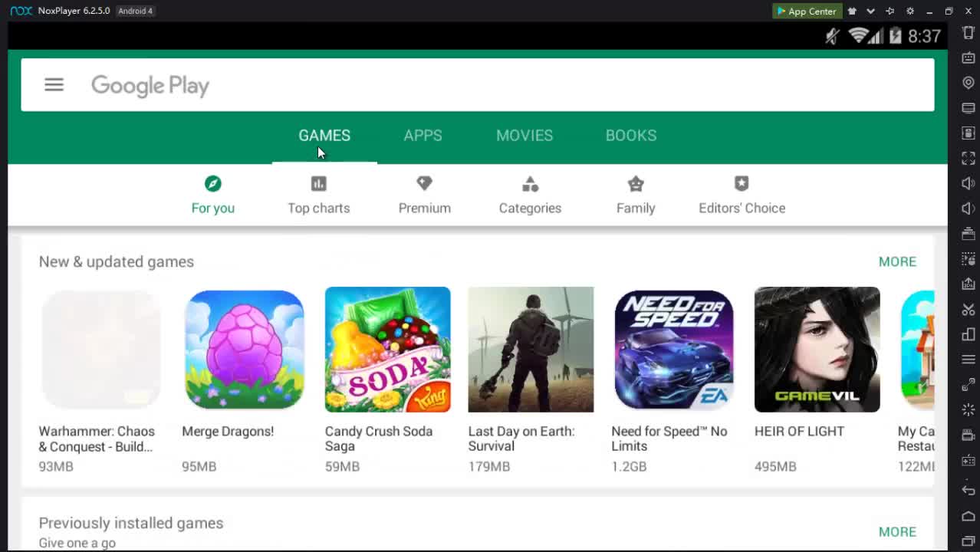980x552 pixels.
Task: Click the shake device icon in sidebar
Action: 968,33
